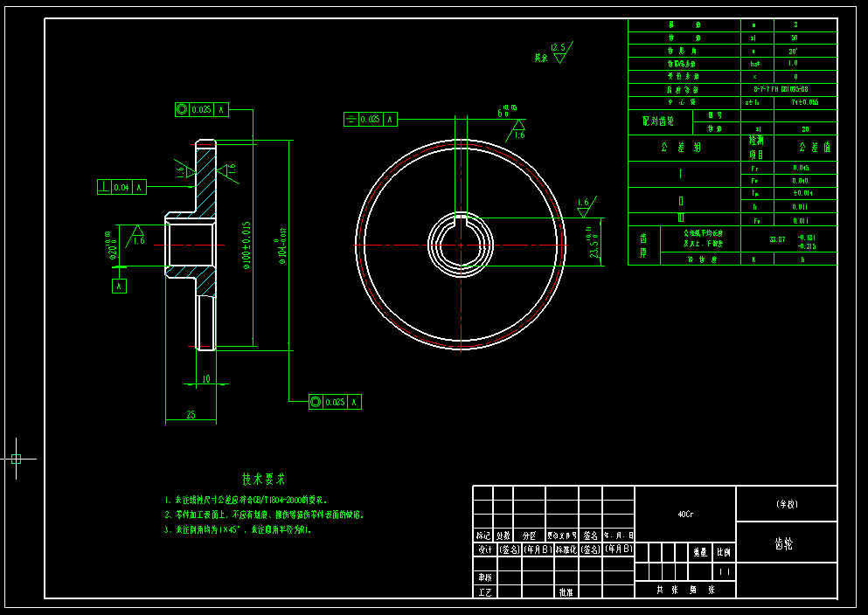Click the 比例 label in title block
Viewport: 868px width, 615px height.
tap(724, 552)
